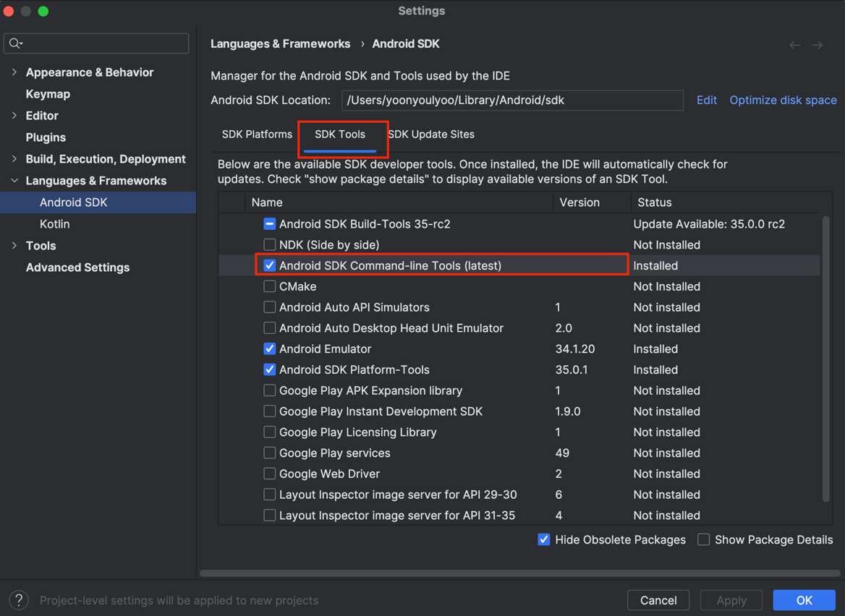The height and width of the screenshot is (616, 845).
Task: Click the help question mark icon
Action: (x=19, y=599)
